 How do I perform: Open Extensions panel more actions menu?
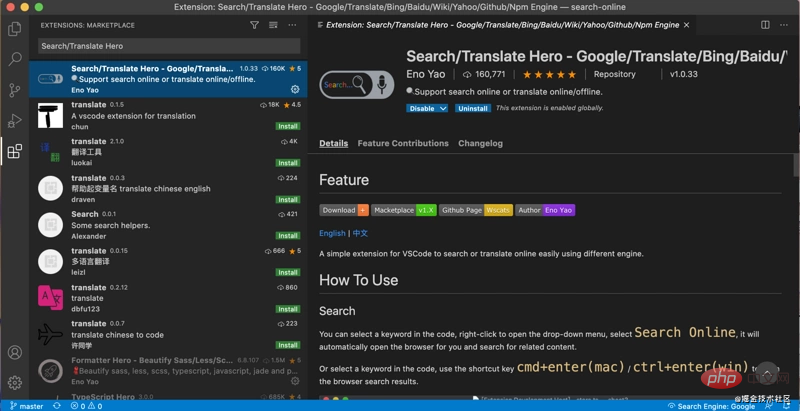(x=292, y=25)
